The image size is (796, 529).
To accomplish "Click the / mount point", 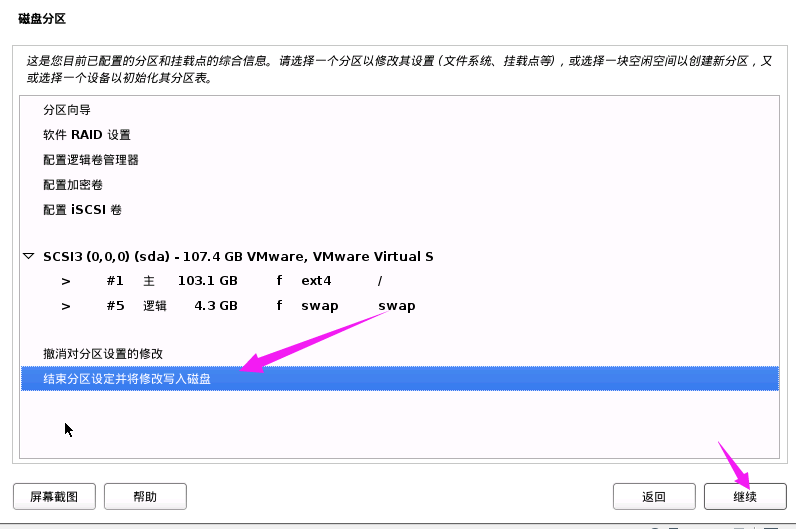I will point(380,281).
